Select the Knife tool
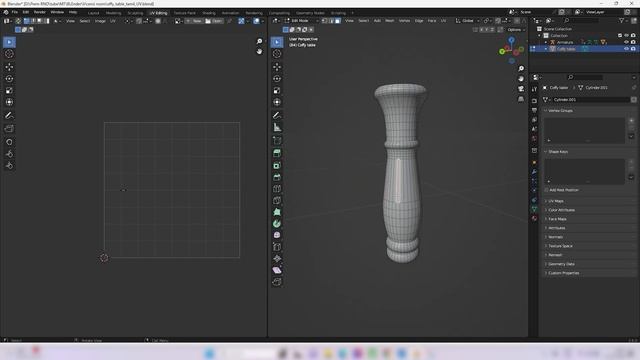The width and height of the screenshot is (640, 360). (277, 200)
